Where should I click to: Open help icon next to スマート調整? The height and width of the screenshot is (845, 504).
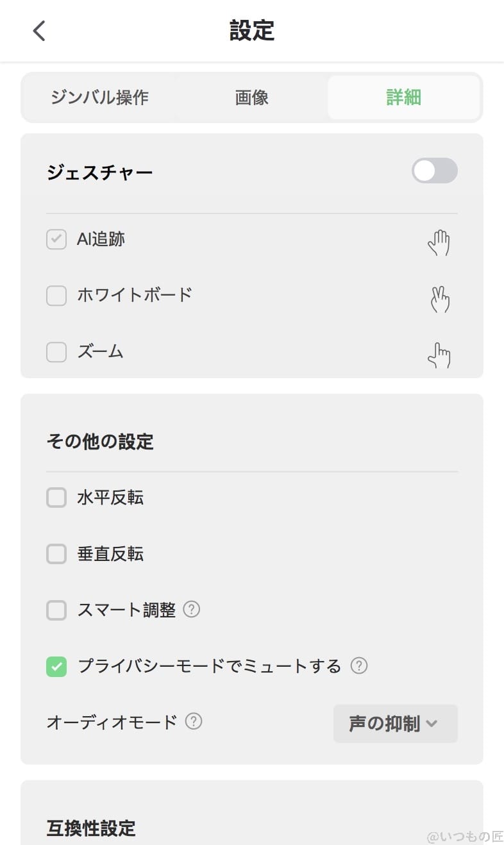[x=192, y=609]
